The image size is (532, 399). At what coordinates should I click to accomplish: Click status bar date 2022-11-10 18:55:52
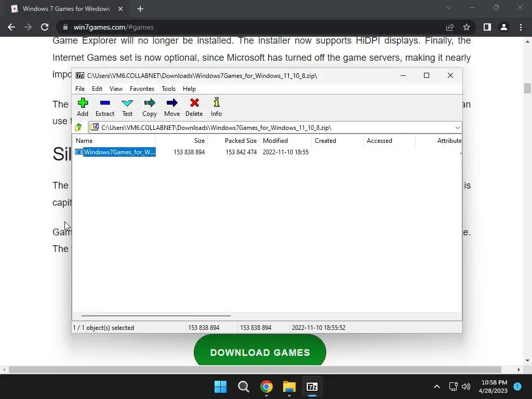318,328
